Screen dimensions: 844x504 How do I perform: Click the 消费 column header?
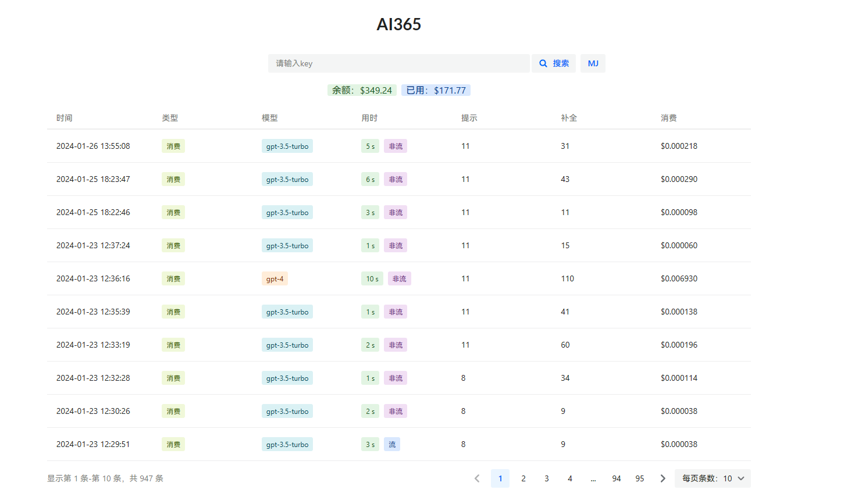[x=669, y=118]
